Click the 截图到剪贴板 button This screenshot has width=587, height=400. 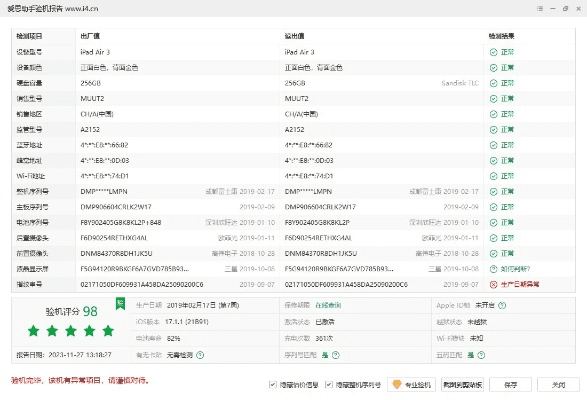(462, 384)
